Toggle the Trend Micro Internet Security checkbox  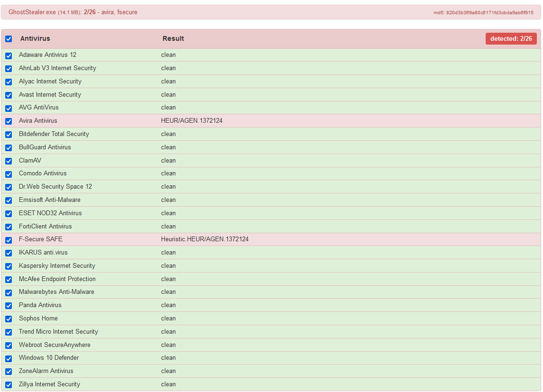coord(9,332)
